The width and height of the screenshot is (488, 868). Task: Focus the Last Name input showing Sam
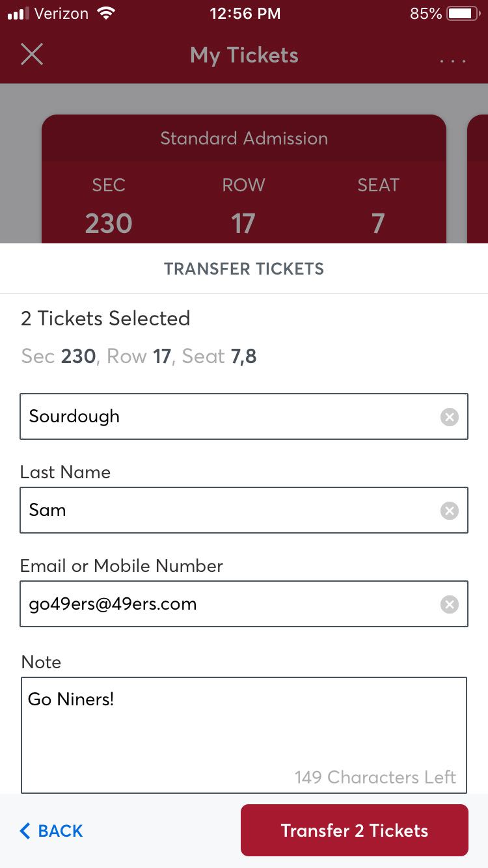pyautogui.click(x=228, y=510)
